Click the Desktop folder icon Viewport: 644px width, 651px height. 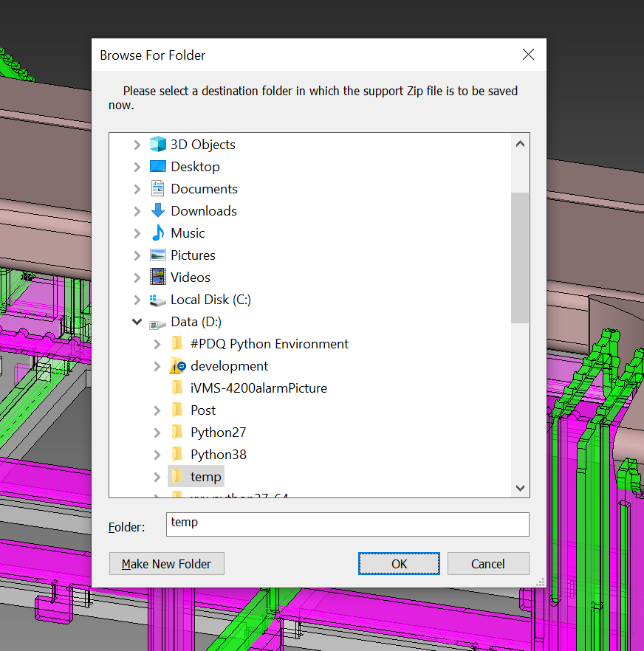157,167
